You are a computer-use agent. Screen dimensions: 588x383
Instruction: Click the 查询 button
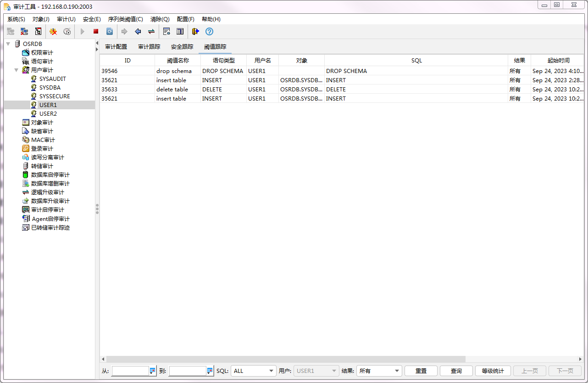click(456, 371)
